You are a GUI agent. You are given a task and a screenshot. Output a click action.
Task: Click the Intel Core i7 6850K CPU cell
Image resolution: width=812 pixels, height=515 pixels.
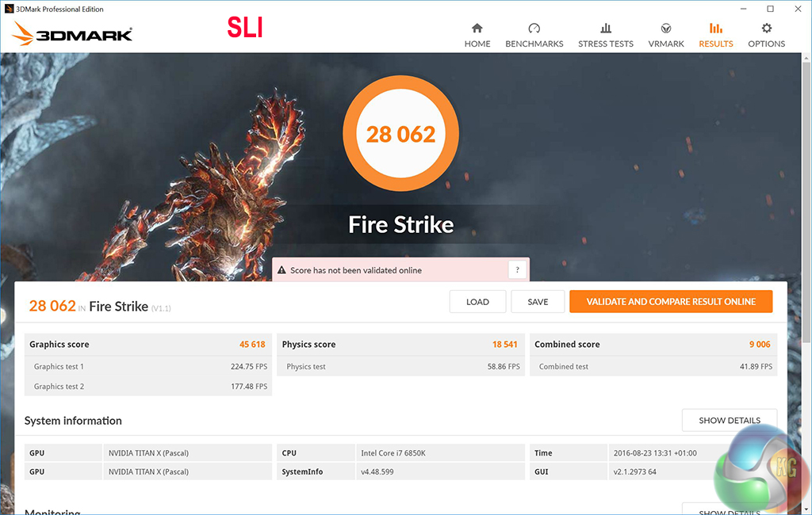[440, 453]
